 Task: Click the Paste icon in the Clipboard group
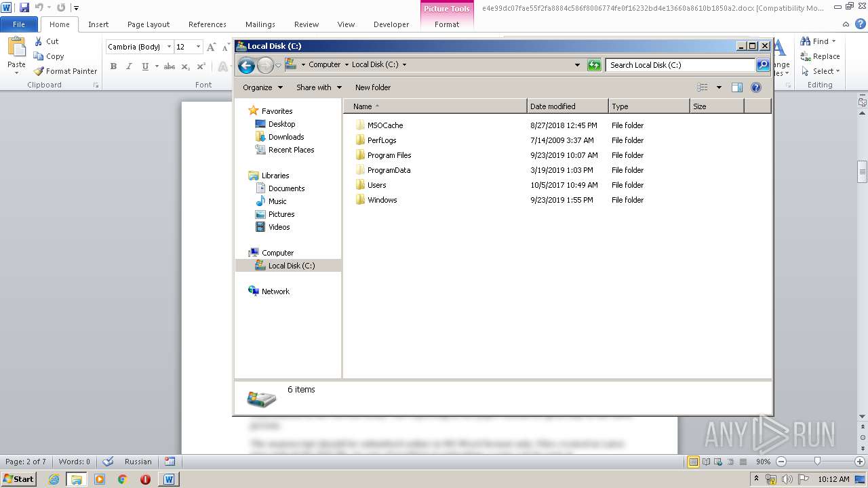tap(16, 47)
